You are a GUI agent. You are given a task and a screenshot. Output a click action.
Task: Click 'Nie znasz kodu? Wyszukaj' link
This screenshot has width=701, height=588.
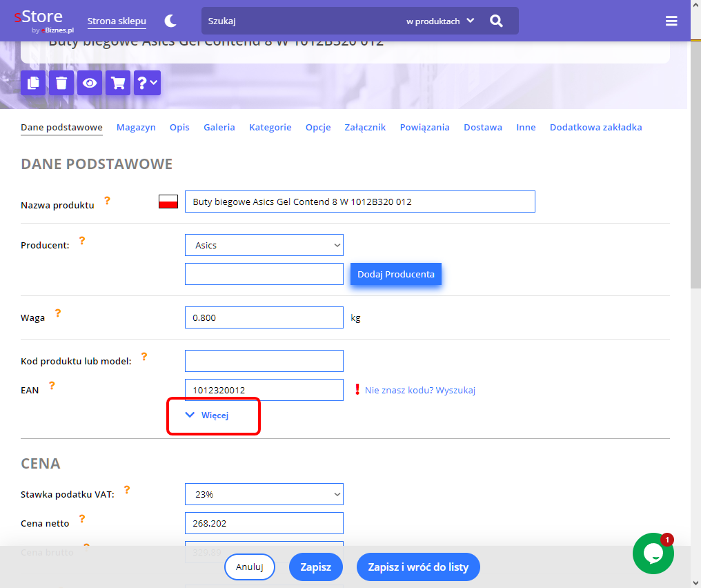[x=419, y=390]
